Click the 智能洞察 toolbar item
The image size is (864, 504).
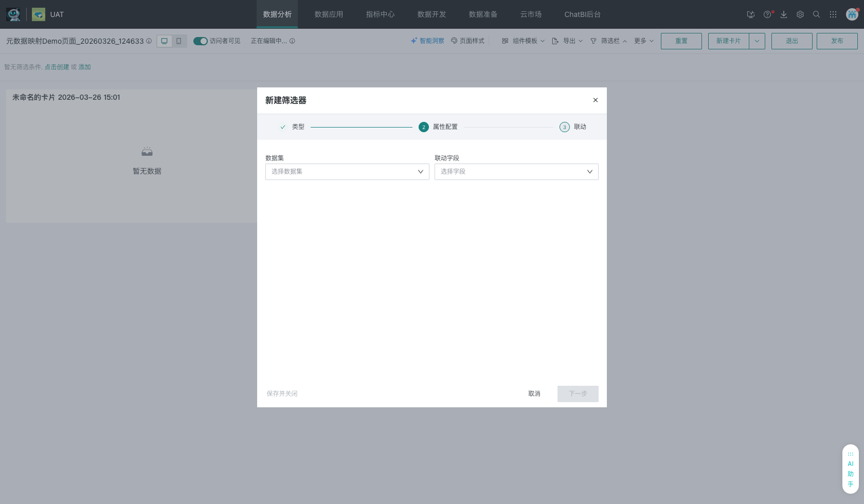(427, 41)
